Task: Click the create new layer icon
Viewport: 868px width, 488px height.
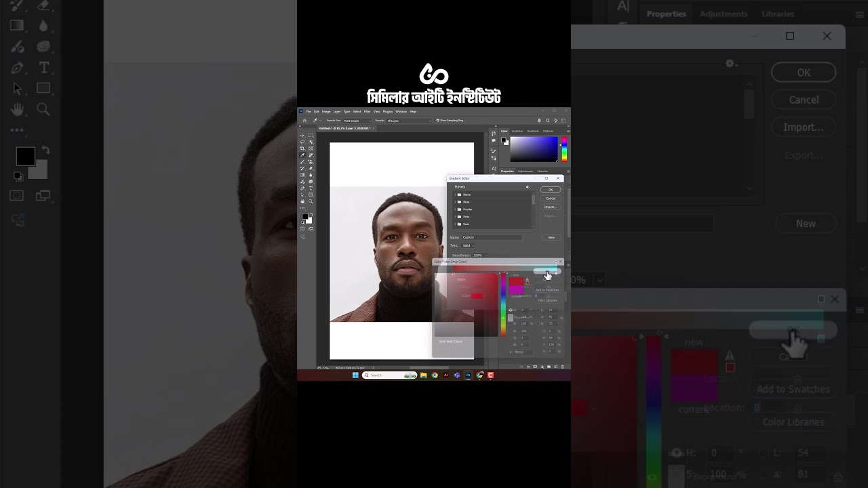Action: pos(555,367)
